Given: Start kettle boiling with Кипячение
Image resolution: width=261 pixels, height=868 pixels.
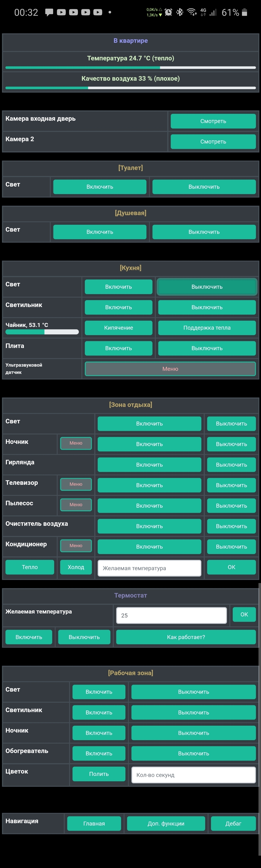Looking at the screenshot, I should [119, 327].
